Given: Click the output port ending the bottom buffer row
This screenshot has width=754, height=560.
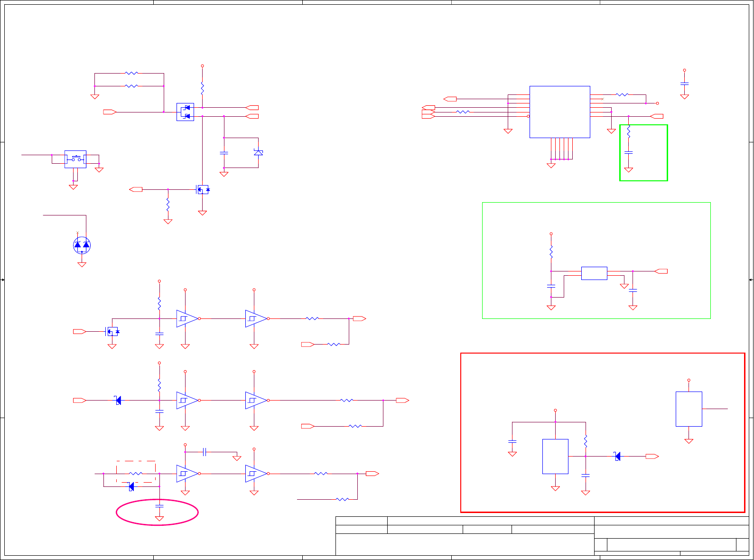Looking at the screenshot, I should pos(372,474).
